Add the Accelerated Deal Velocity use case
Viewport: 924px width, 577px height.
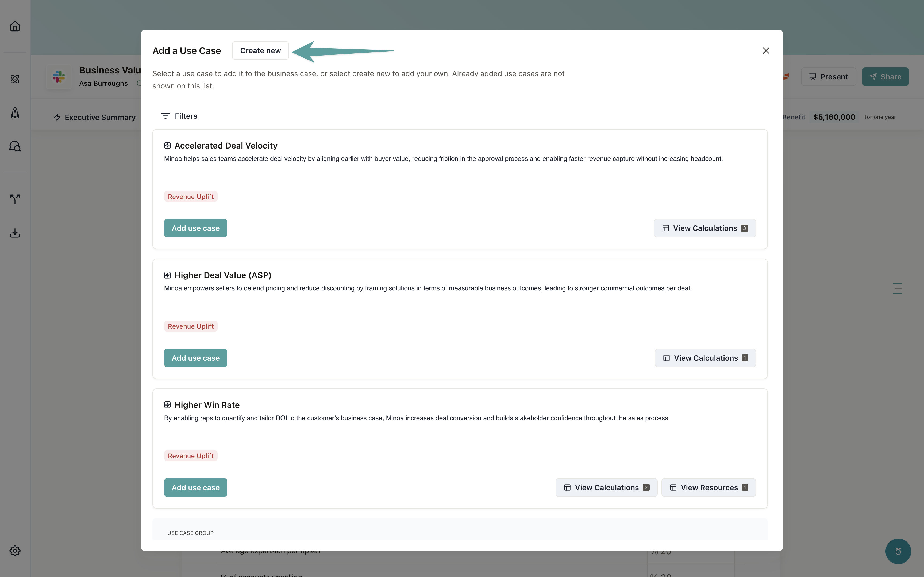(x=195, y=228)
